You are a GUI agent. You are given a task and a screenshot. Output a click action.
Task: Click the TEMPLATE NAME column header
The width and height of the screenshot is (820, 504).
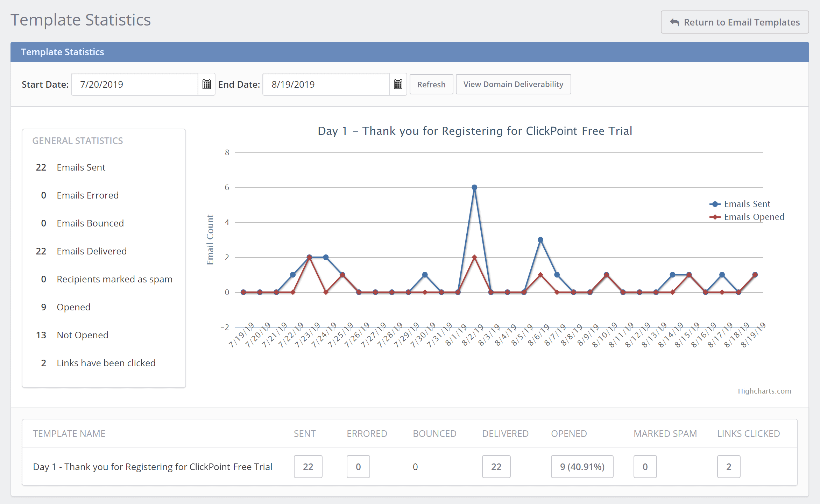[x=69, y=433]
